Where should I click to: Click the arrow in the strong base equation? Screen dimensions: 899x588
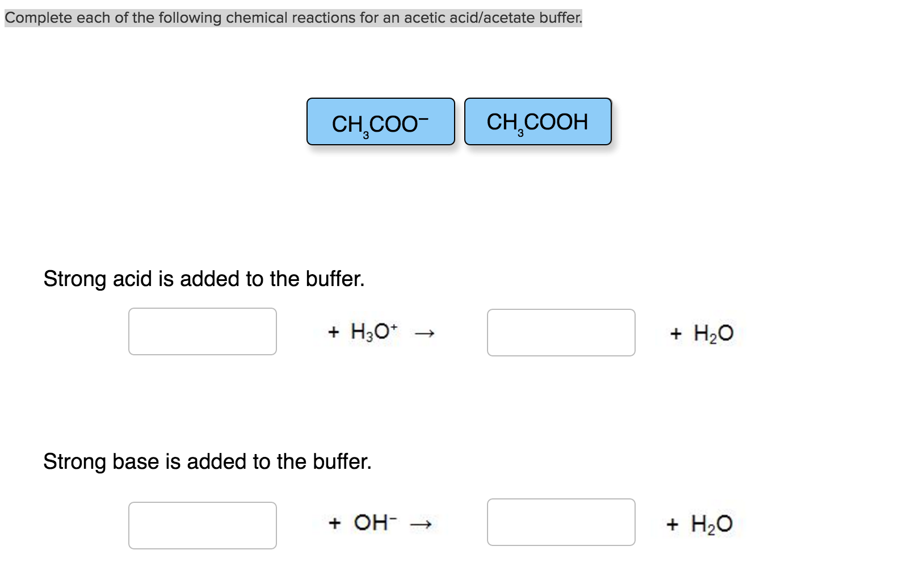coord(421,525)
